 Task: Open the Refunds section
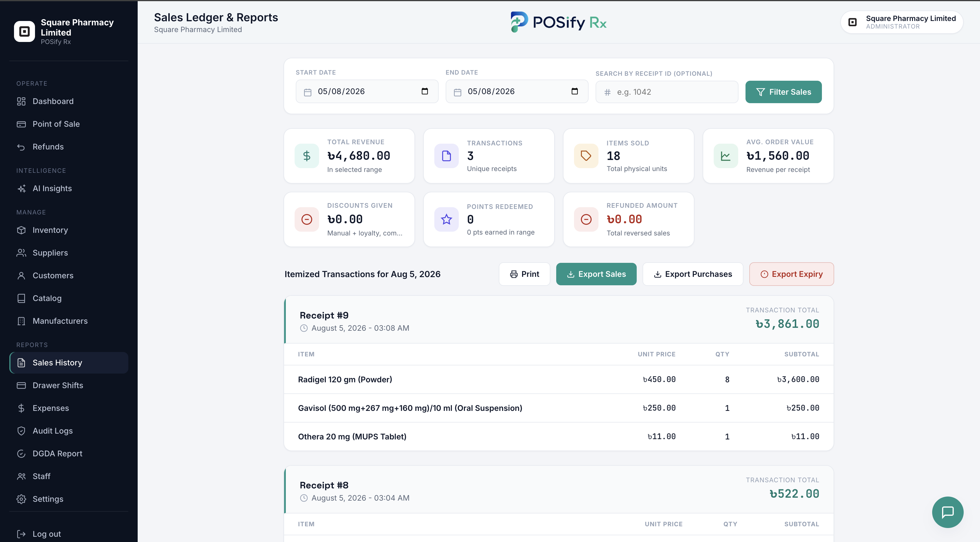69,147
